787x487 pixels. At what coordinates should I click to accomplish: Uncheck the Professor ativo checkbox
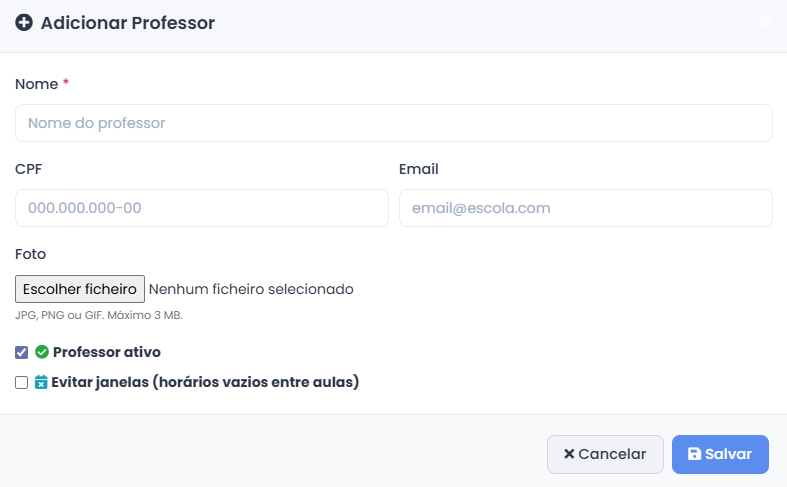tap(22, 352)
